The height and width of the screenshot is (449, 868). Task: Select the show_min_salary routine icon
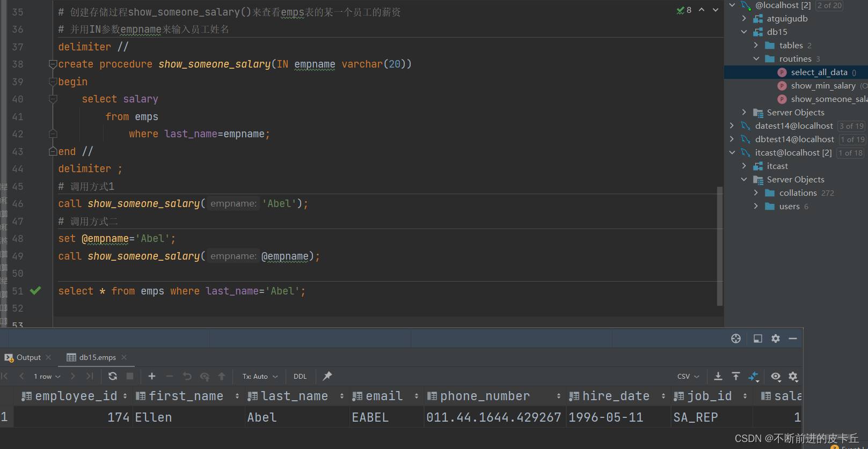click(782, 86)
